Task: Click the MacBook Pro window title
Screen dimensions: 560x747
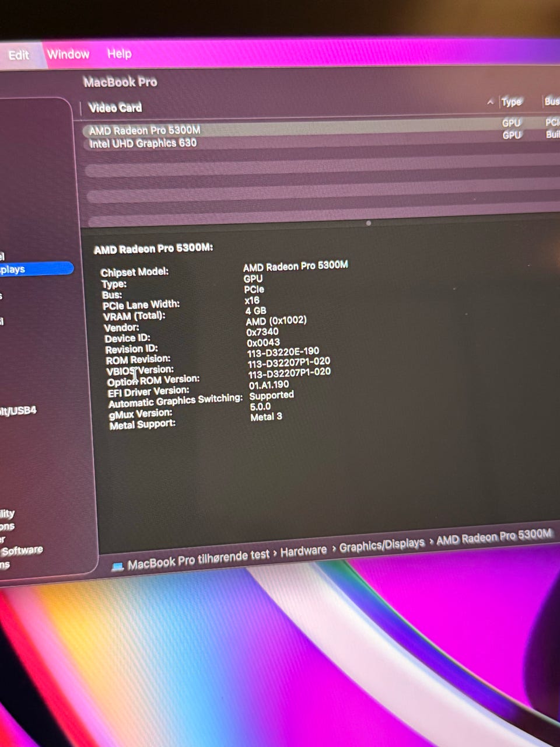Action: pyautogui.click(x=120, y=82)
